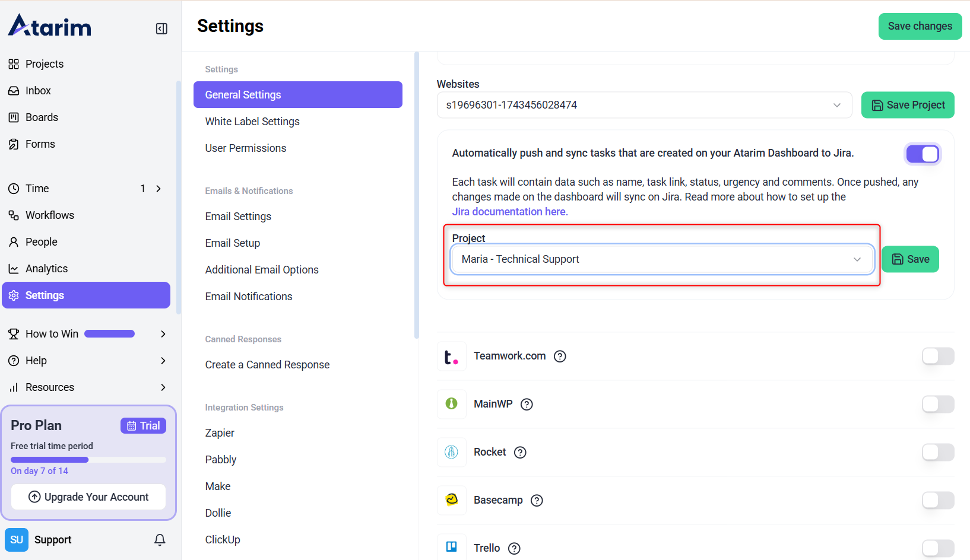970x560 pixels.
Task: Open the Jira documentation here link
Action: click(x=510, y=212)
